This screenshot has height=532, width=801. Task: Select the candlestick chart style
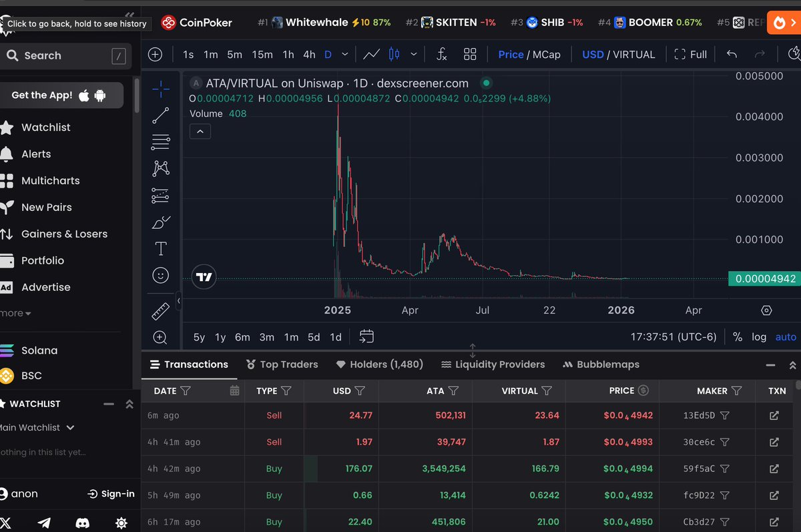[394, 54]
